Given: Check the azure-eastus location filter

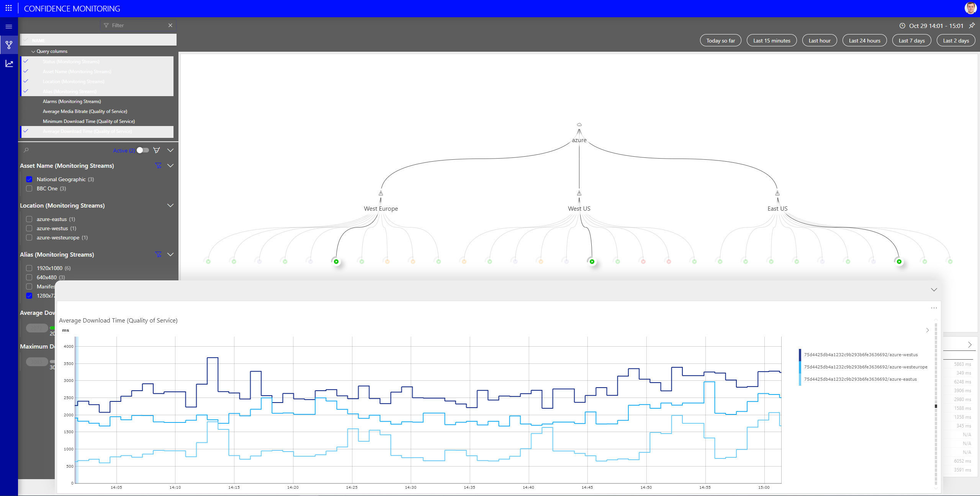Looking at the screenshot, I should 29,219.
